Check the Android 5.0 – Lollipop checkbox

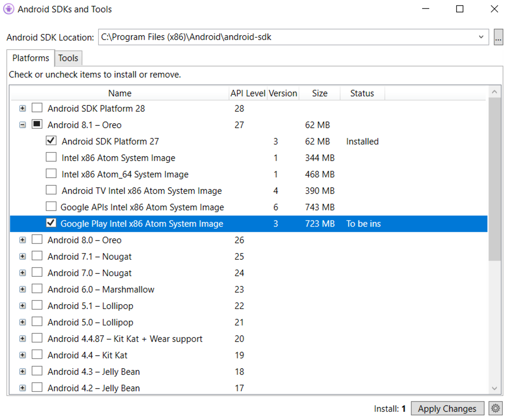pos(37,321)
